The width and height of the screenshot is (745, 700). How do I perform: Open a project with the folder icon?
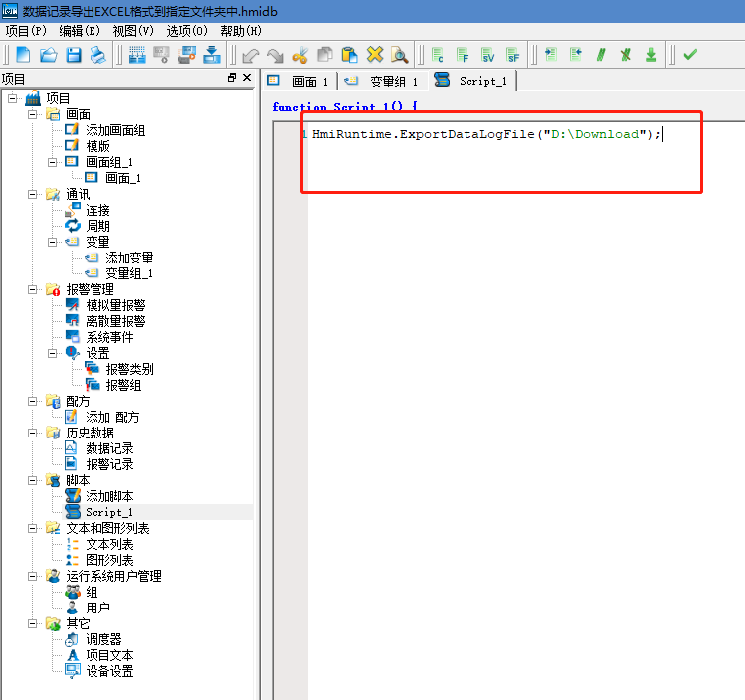click(x=48, y=55)
